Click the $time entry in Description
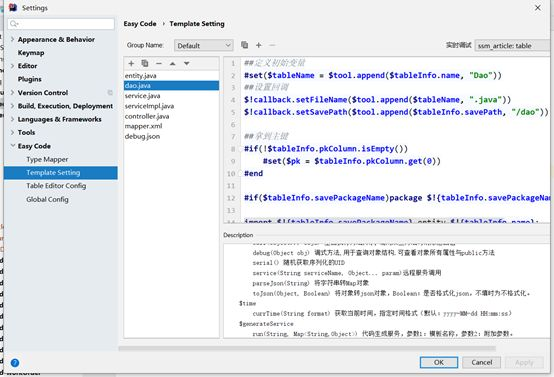Screen dimensions: 554x377 point(247,304)
